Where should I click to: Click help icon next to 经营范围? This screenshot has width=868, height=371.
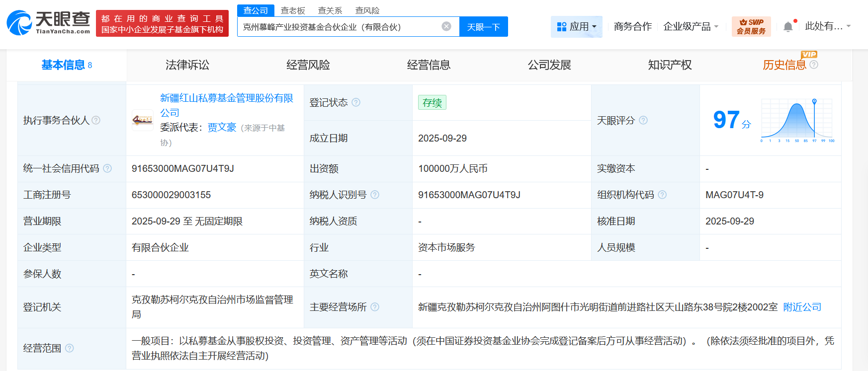pos(70,348)
